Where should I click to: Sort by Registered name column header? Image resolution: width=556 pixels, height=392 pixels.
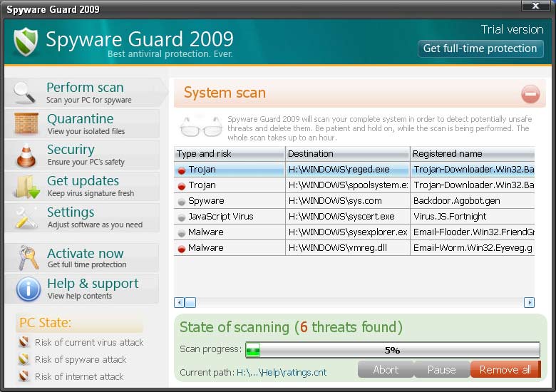coord(473,153)
